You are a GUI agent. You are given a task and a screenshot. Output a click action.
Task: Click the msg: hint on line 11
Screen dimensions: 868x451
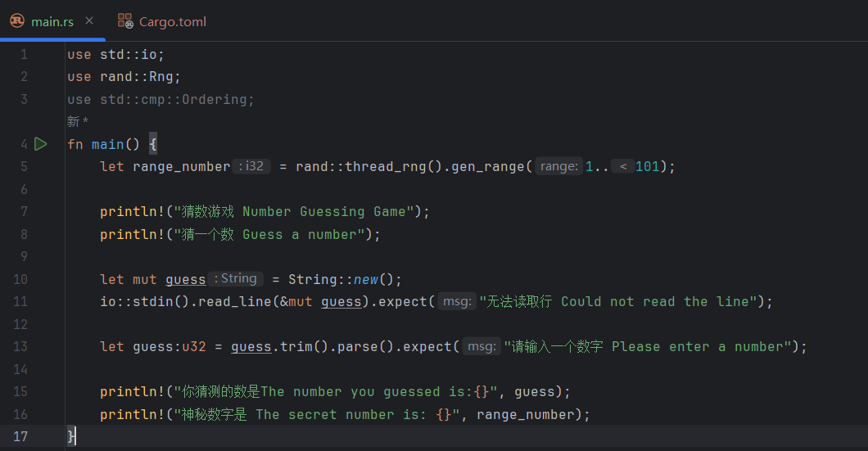coord(457,301)
